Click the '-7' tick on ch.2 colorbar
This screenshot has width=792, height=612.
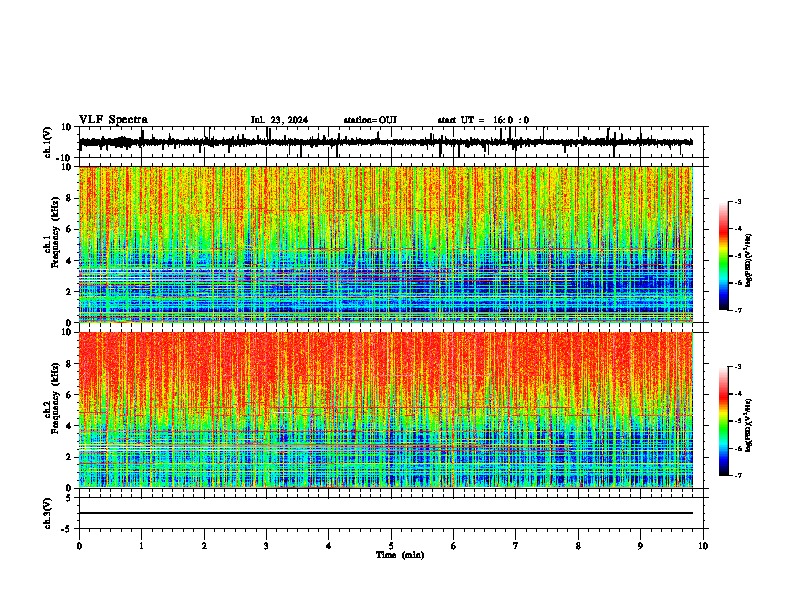(737, 476)
